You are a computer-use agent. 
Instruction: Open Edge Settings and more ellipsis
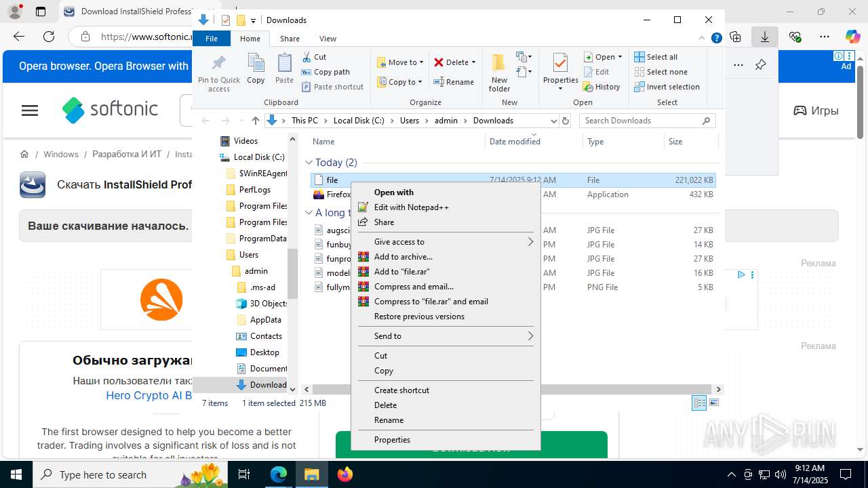tap(824, 37)
